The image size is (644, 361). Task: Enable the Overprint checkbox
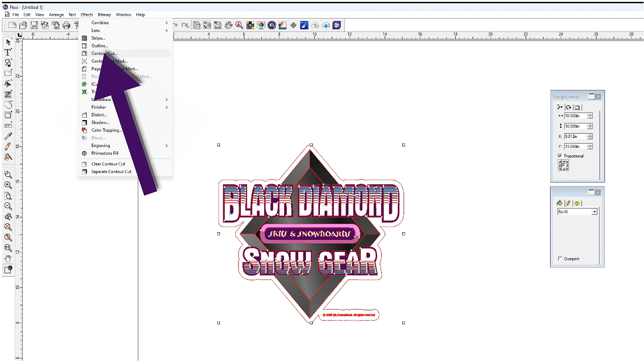point(560,259)
